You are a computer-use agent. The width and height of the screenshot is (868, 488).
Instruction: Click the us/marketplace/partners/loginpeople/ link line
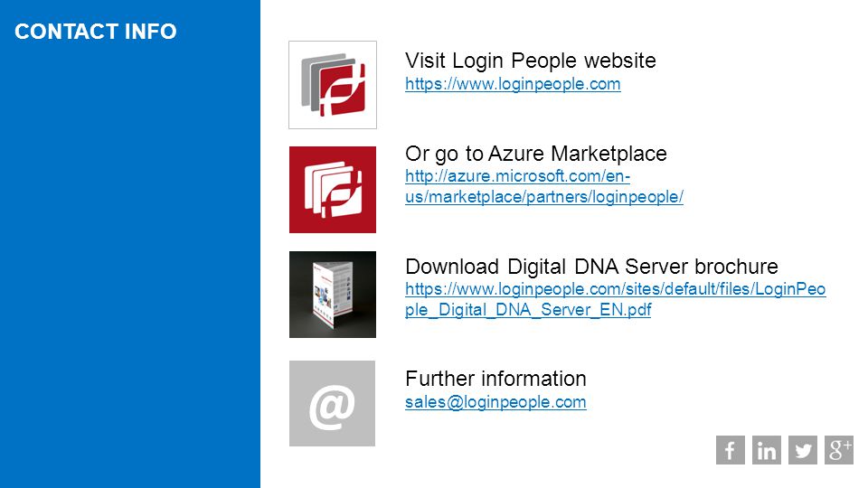click(544, 197)
